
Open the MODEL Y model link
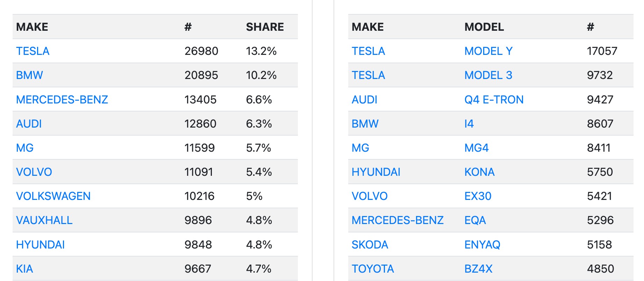(x=488, y=51)
